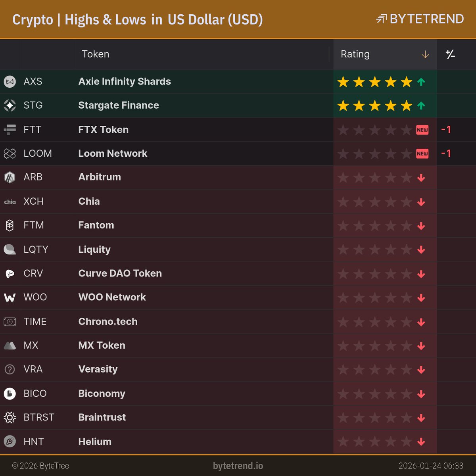Click the green up arrow for STG
This screenshot has width=476, height=476.
point(421,106)
